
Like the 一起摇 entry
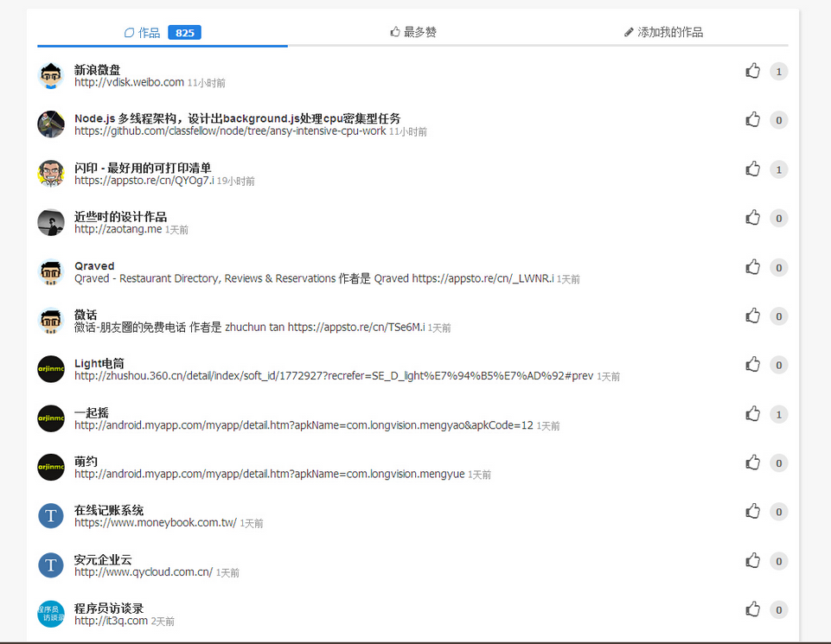pyautogui.click(x=752, y=413)
